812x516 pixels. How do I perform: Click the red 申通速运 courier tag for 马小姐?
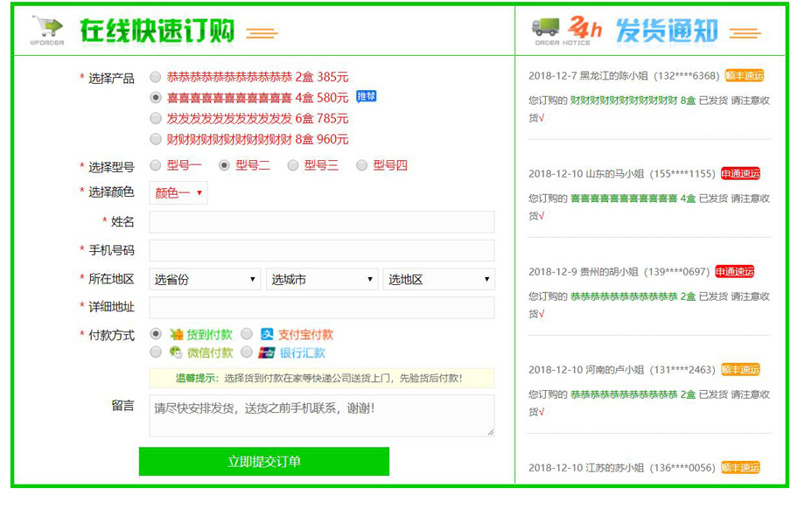tap(739, 173)
